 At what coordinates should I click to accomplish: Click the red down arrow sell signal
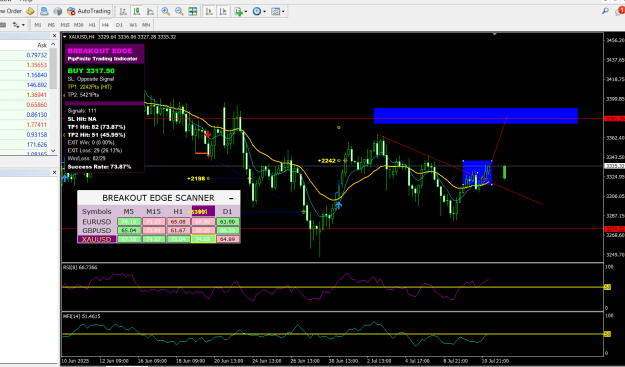[208, 134]
